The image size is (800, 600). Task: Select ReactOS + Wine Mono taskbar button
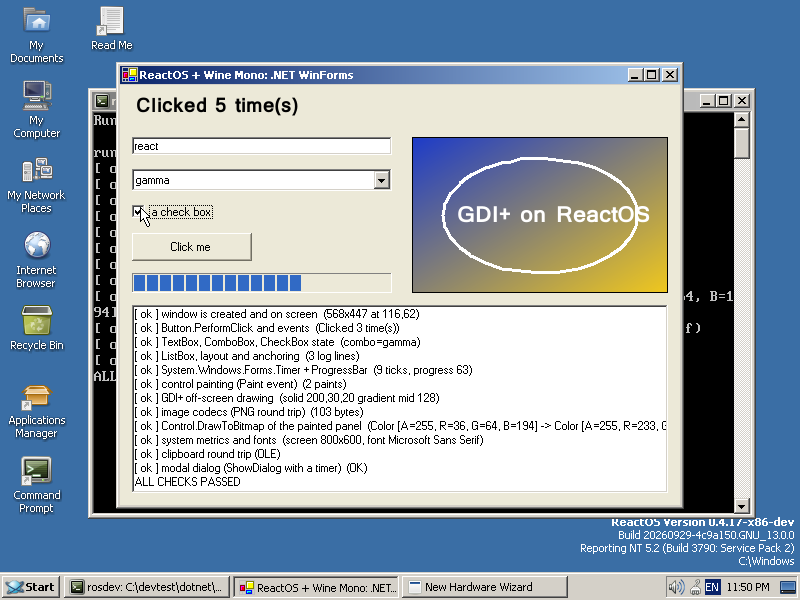(x=317, y=587)
